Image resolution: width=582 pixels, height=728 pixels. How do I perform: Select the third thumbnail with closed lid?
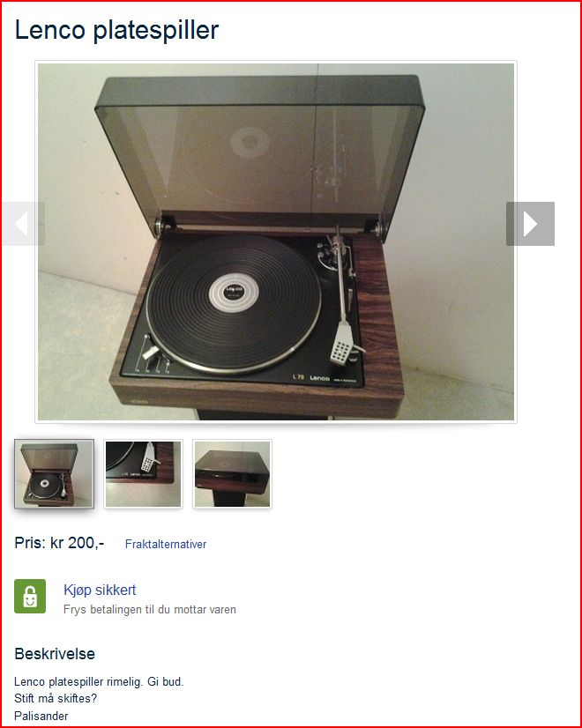(232, 473)
